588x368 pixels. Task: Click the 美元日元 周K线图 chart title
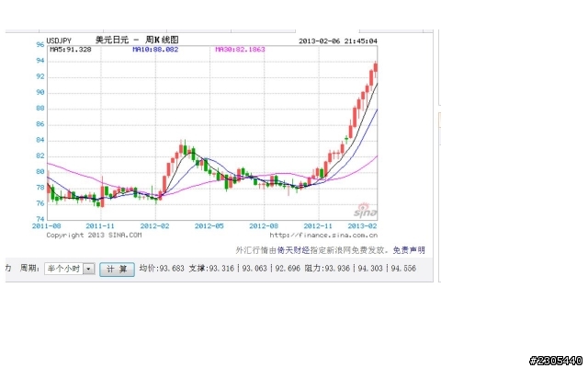[137, 40]
